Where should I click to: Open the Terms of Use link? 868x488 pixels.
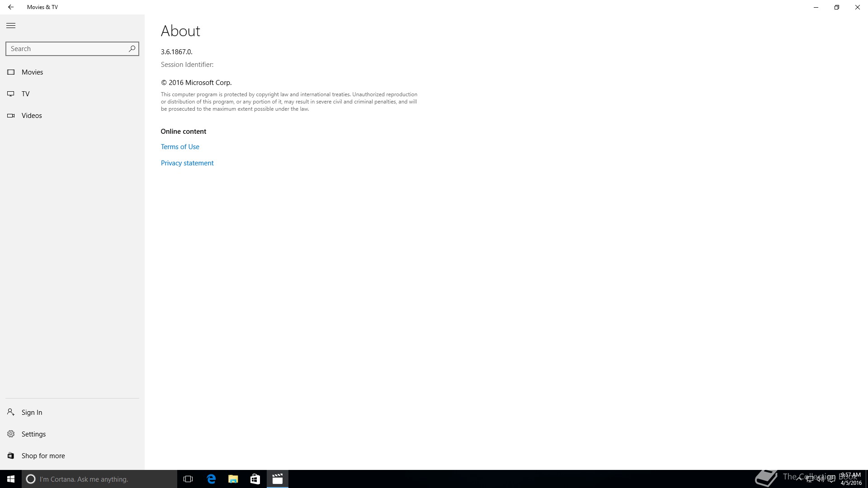click(x=180, y=147)
